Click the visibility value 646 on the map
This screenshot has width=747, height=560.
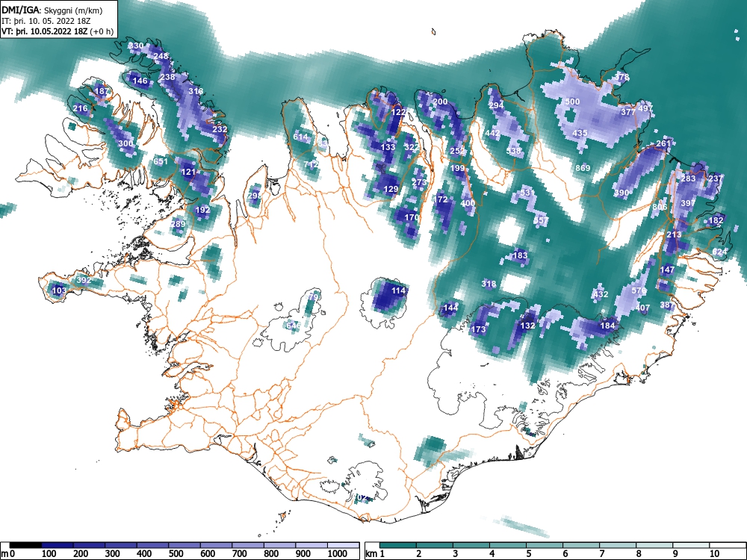pyautogui.click(x=293, y=326)
